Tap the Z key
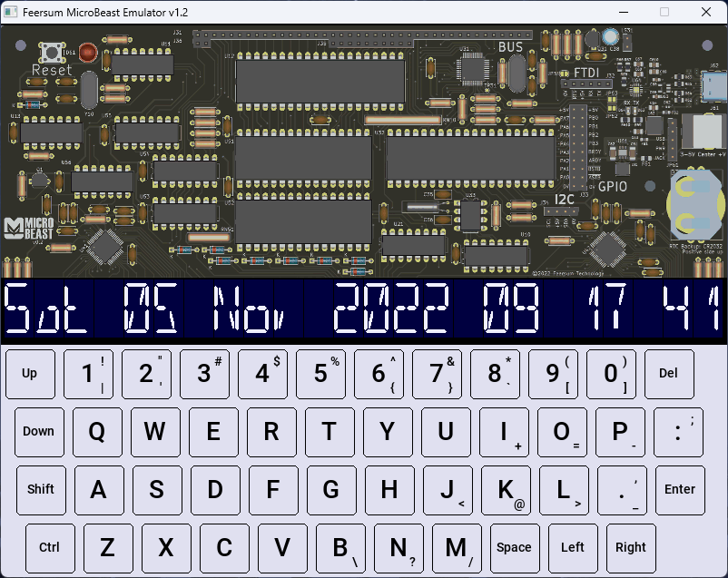Image resolution: width=728 pixels, height=578 pixels. tap(108, 548)
